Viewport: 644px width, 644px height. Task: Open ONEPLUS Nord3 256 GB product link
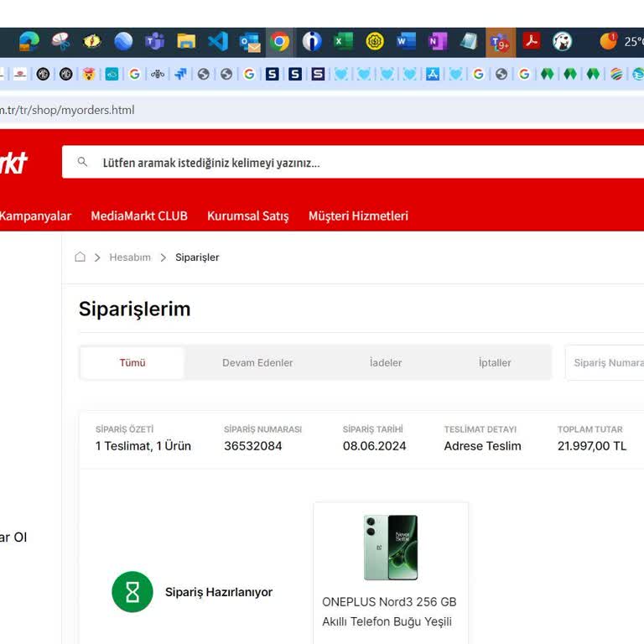[x=389, y=611]
